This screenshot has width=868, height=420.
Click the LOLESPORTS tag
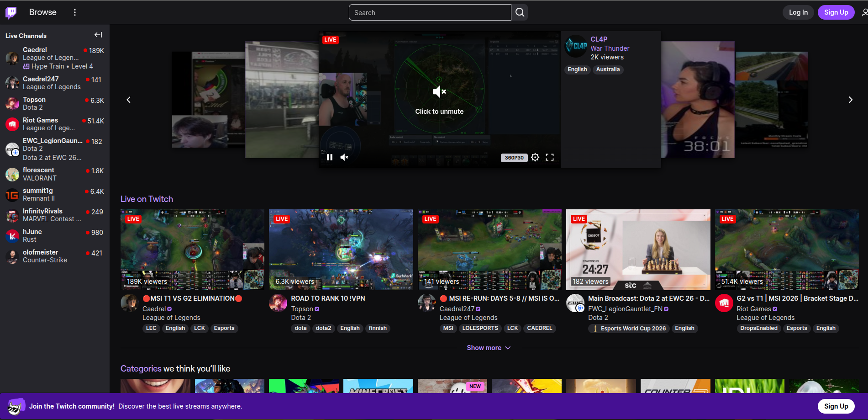pyautogui.click(x=480, y=328)
